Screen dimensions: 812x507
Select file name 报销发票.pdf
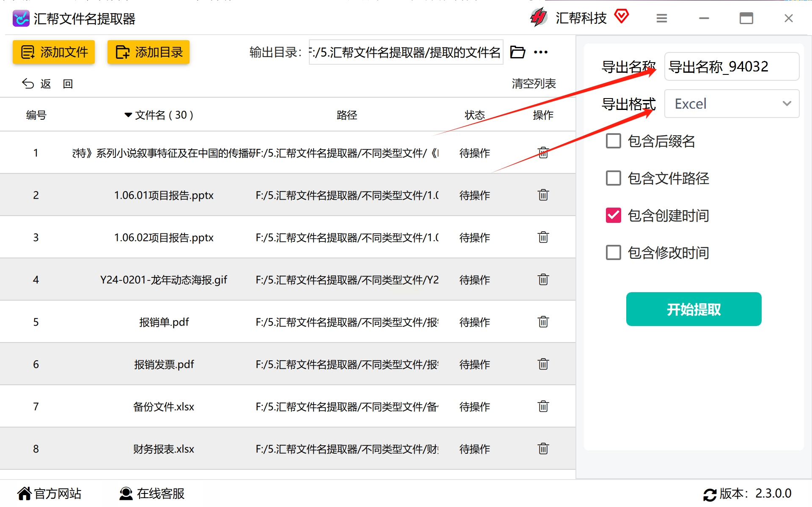coord(164,364)
